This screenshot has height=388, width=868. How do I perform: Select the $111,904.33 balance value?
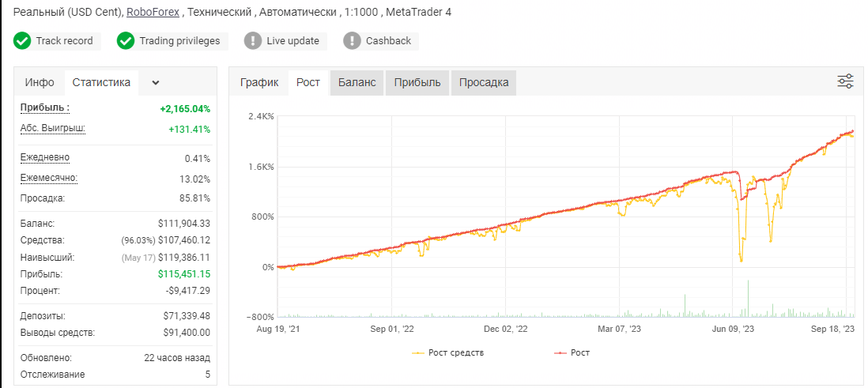point(183,224)
